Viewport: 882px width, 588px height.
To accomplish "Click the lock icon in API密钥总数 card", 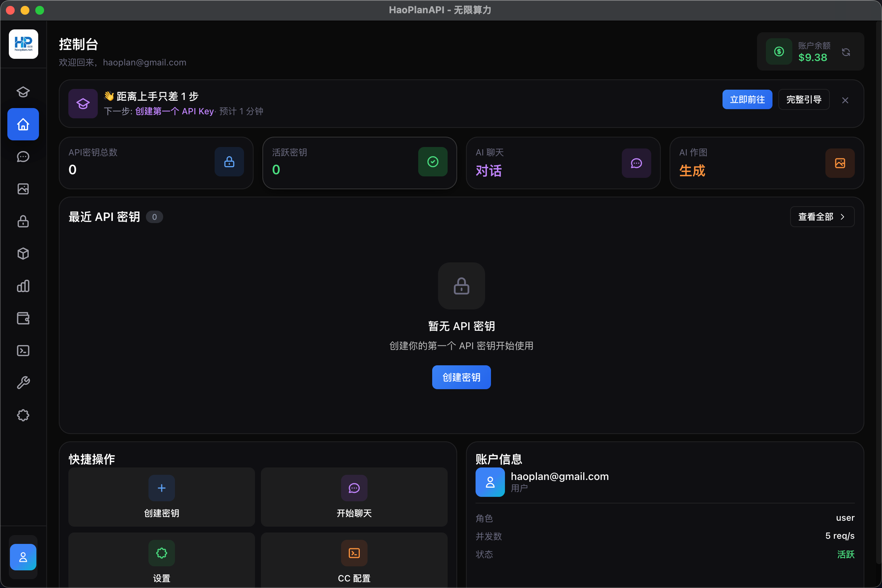I will 229,162.
